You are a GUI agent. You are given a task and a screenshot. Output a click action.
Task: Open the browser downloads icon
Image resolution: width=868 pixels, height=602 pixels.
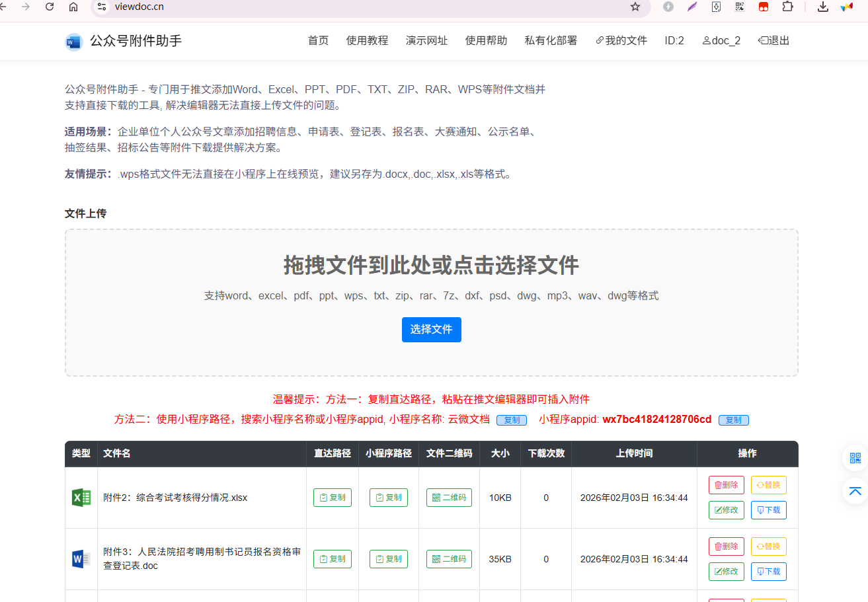[823, 7]
